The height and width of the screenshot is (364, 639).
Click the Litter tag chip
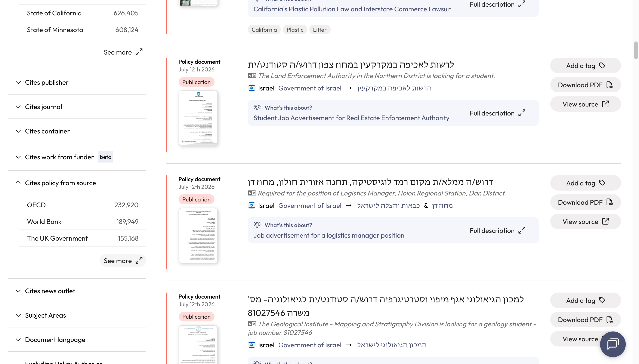point(320,30)
